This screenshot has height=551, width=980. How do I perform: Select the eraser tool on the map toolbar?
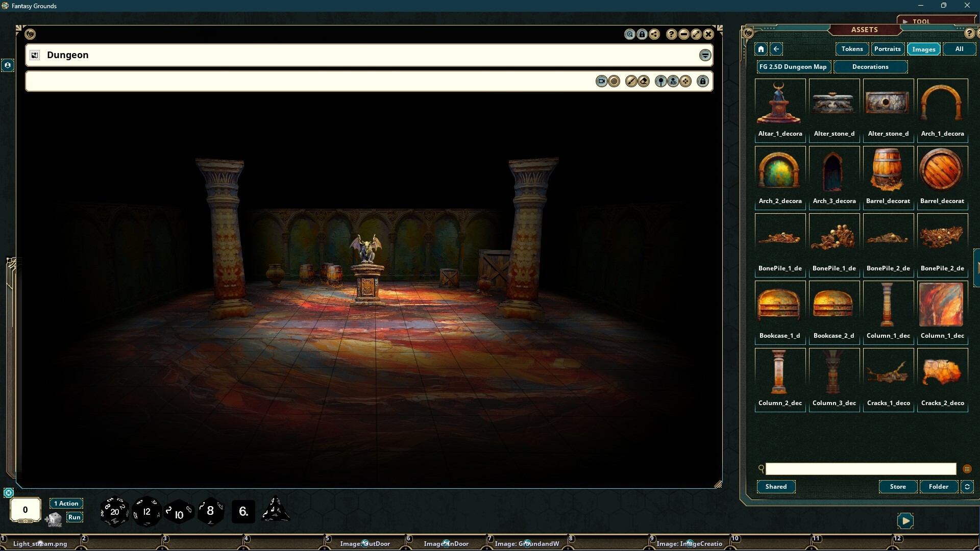point(643,81)
